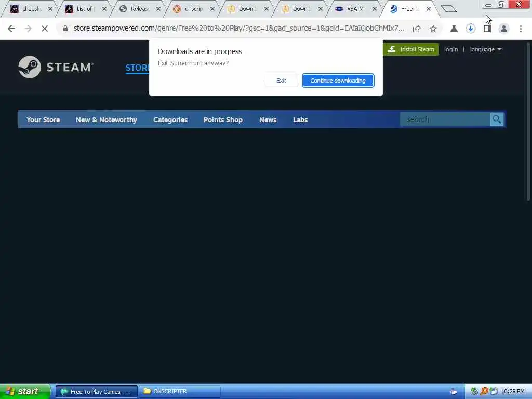Click the blue tray icon beside the clock
Screen dimensions: 532x399
pos(494,392)
